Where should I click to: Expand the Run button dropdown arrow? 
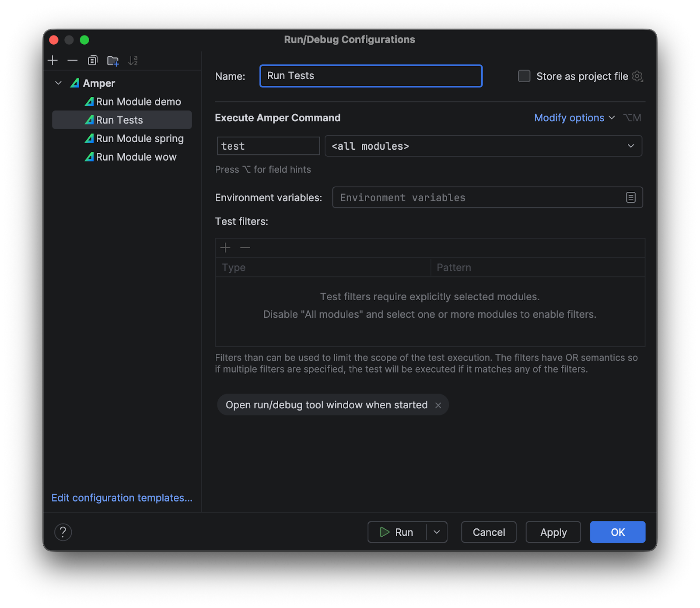pyautogui.click(x=437, y=532)
